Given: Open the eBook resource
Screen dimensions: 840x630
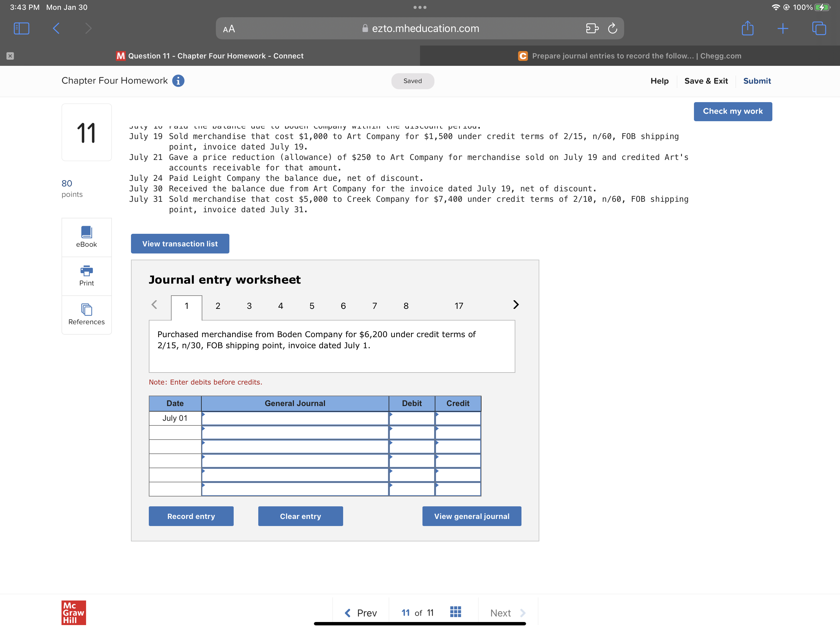Looking at the screenshot, I should pyautogui.click(x=86, y=237).
